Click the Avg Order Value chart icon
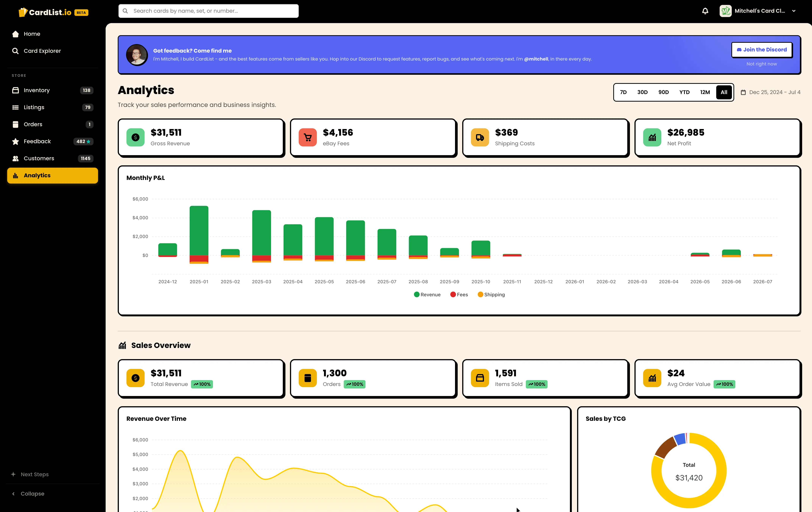This screenshot has width=812, height=512. 652,378
